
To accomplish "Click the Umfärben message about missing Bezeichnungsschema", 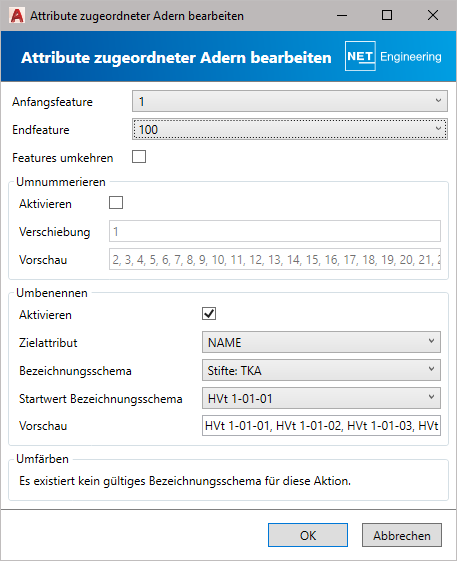I will (185, 481).
